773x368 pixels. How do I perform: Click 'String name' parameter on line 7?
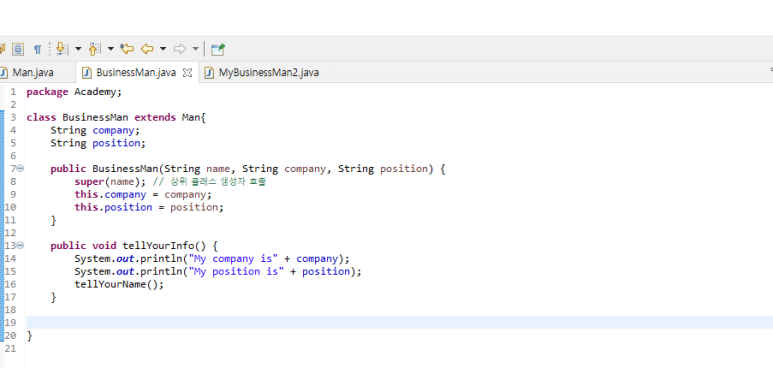[x=197, y=169]
